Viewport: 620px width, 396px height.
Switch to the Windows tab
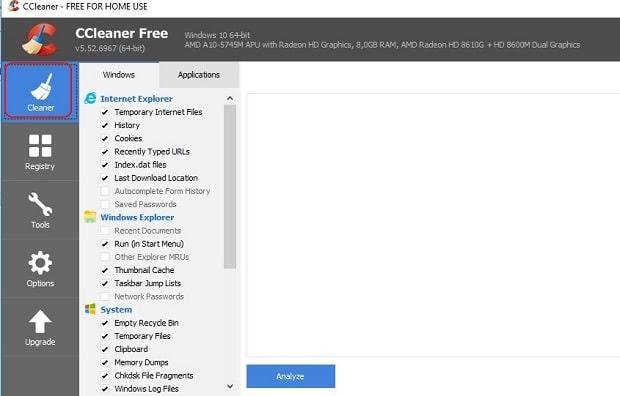pyautogui.click(x=119, y=75)
